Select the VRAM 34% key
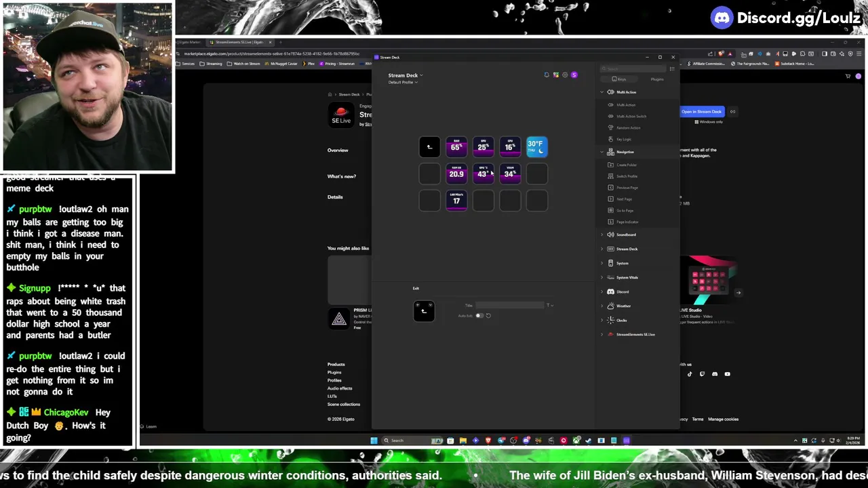868x488 pixels. (510, 174)
